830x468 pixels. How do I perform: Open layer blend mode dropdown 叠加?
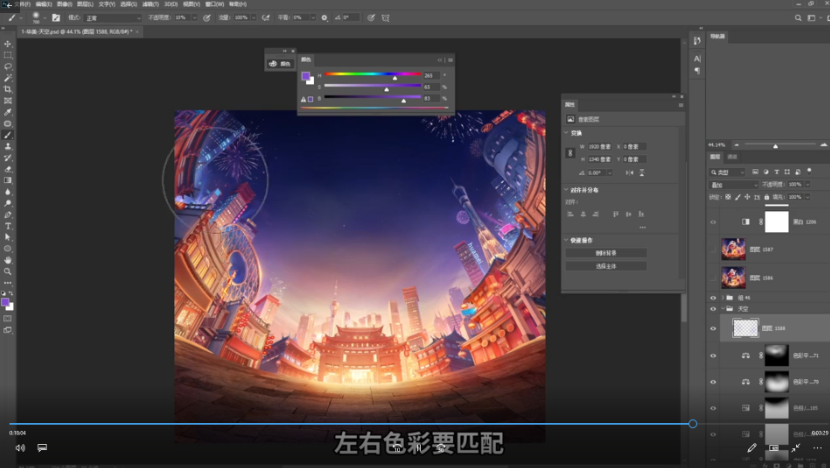(x=734, y=185)
